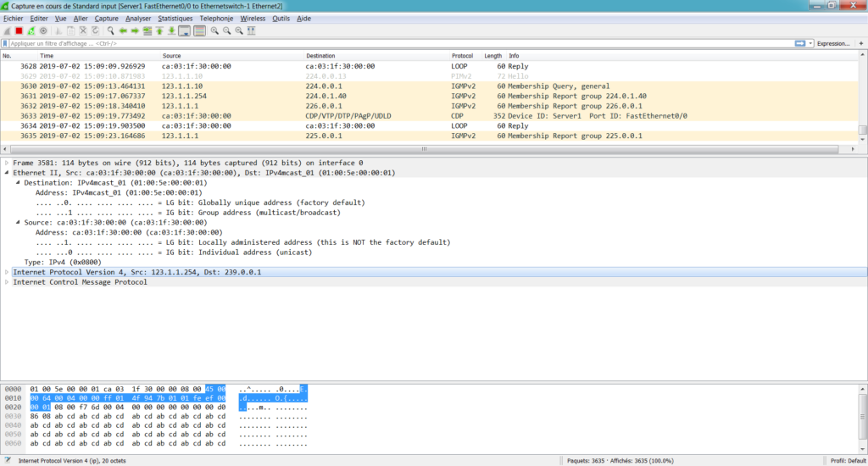The height and width of the screenshot is (466, 868).
Task: Open the Vue menu
Action: (60, 19)
